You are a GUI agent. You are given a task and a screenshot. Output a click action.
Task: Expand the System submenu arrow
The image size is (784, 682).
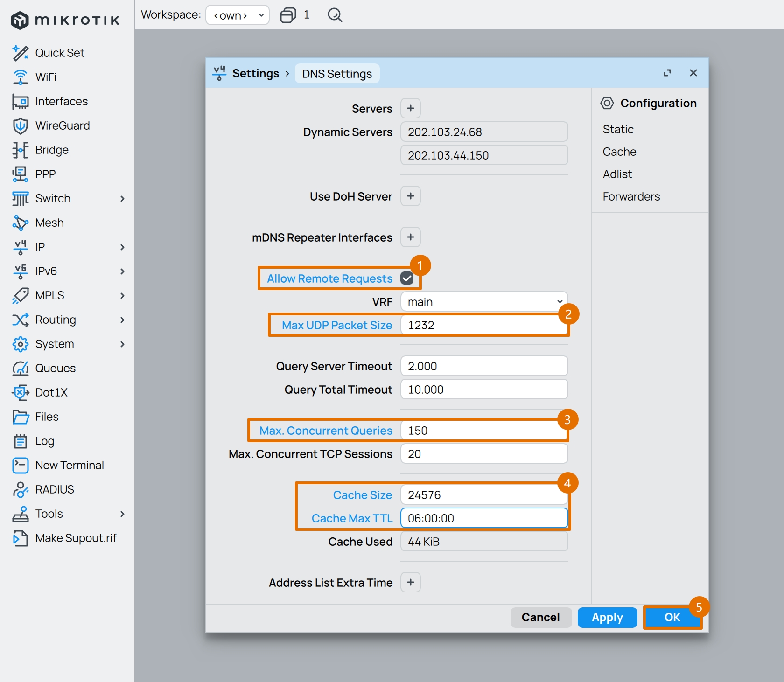122,344
